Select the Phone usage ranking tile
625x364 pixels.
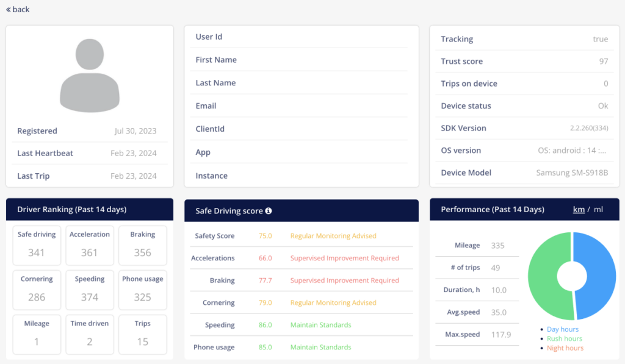point(143,290)
